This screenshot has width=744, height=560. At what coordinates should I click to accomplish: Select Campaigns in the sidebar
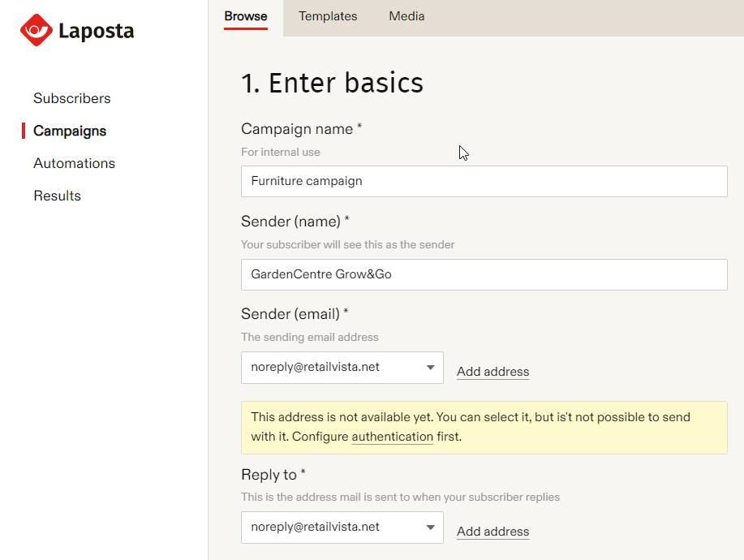[70, 131]
